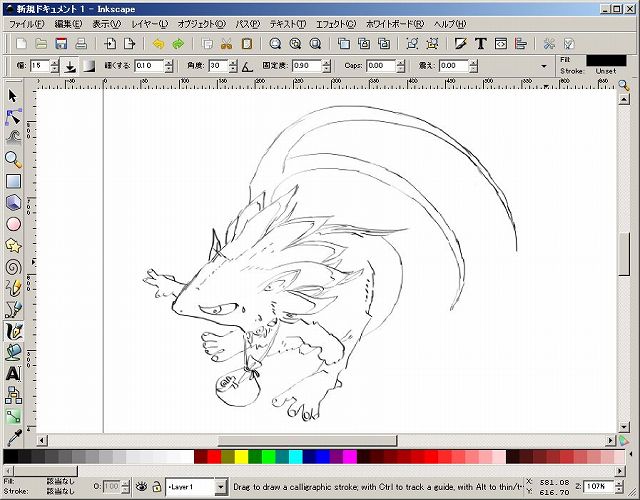Select the arrow Selector tool
This screenshot has height=500, width=640.
point(13,96)
